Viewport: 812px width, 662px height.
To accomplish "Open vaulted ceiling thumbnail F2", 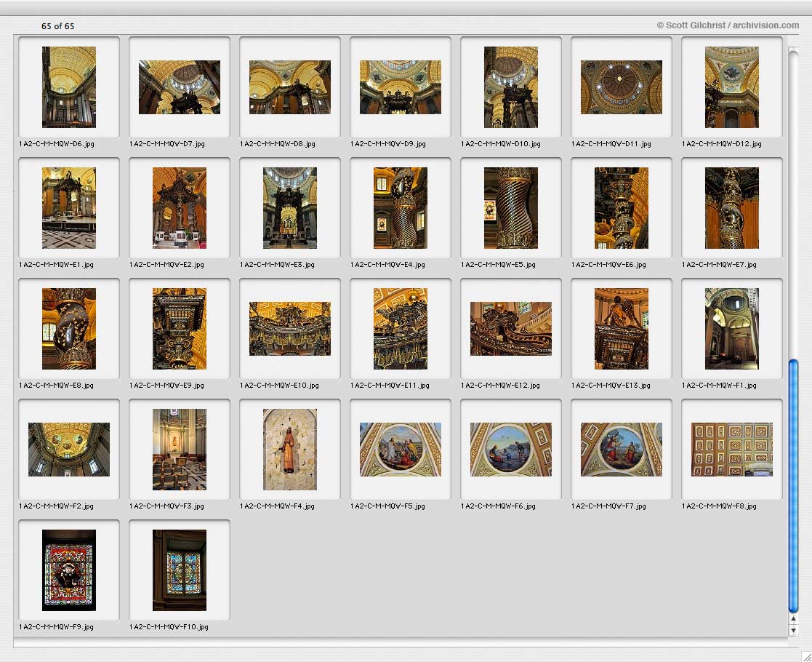I will 69,450.
